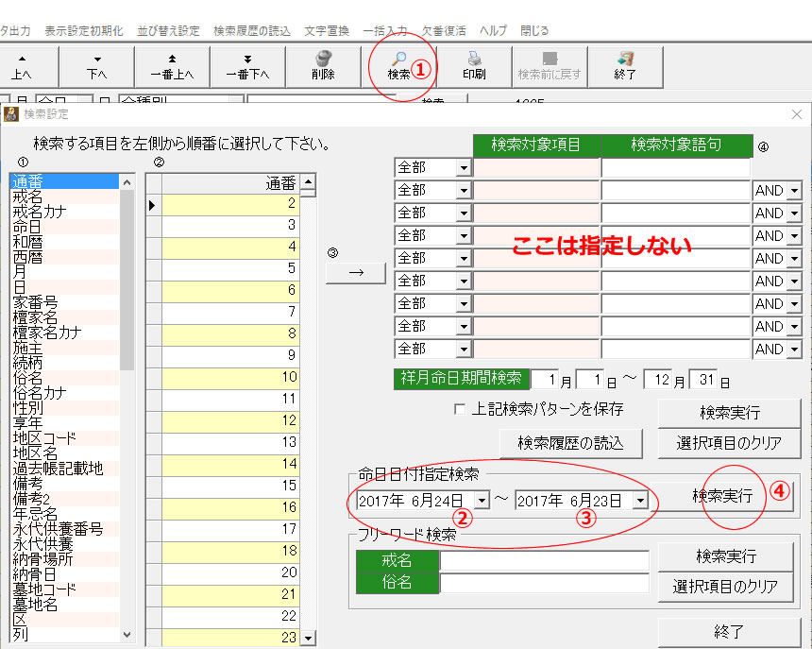Click the 祥月命日期間検索 green button
Image resolution: width=812 pixels, height=649 pixels.
[461, 379]
